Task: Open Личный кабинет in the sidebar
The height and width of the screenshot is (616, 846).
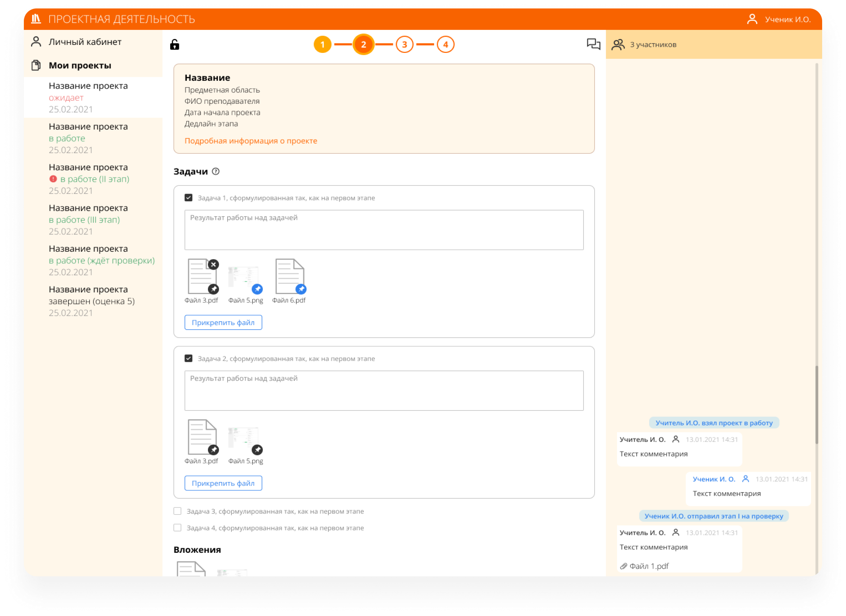Action: (85, 42)
